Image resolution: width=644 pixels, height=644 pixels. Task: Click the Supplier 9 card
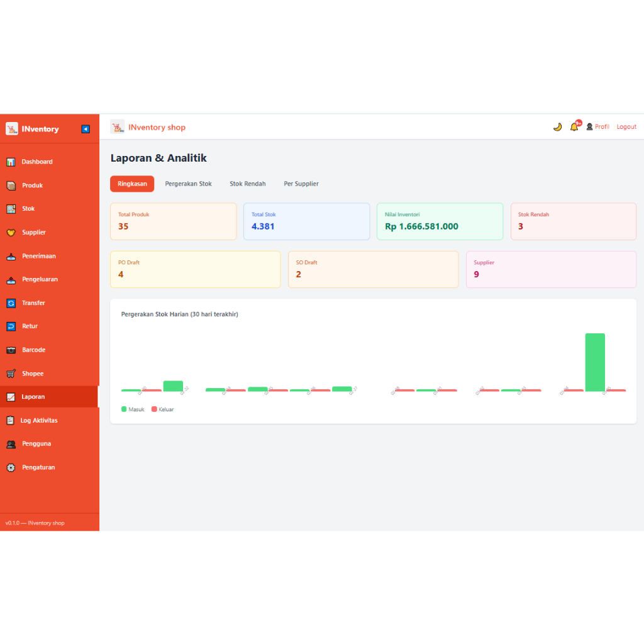click(x=551, y=269)
